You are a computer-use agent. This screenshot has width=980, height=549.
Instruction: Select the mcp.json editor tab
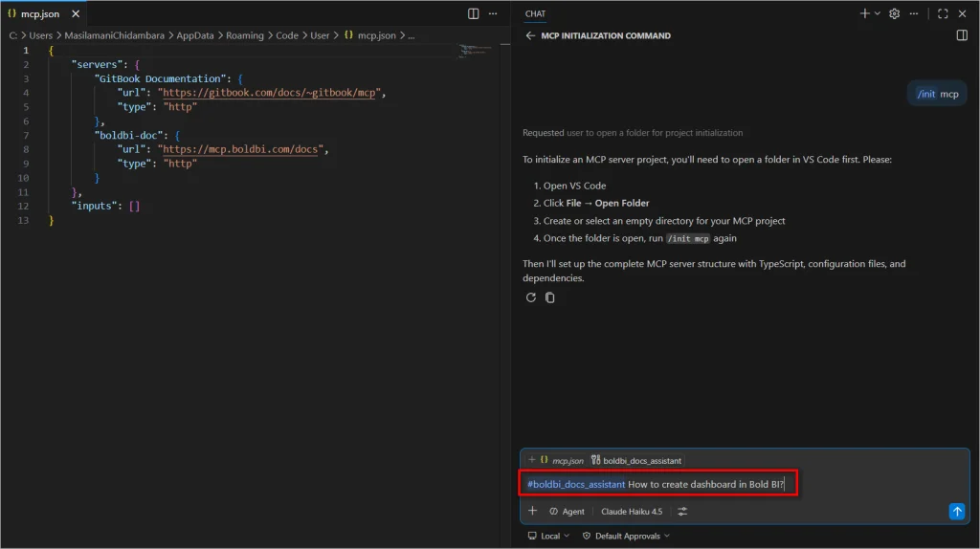click(x=40, y=13)
